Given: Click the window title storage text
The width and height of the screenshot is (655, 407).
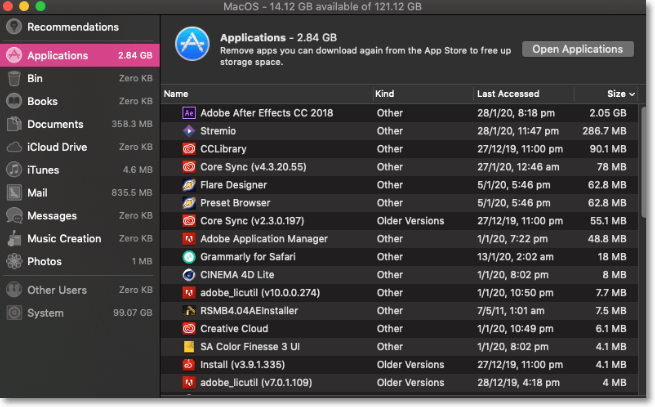Looking at the screenshot, I should point(322,7).
